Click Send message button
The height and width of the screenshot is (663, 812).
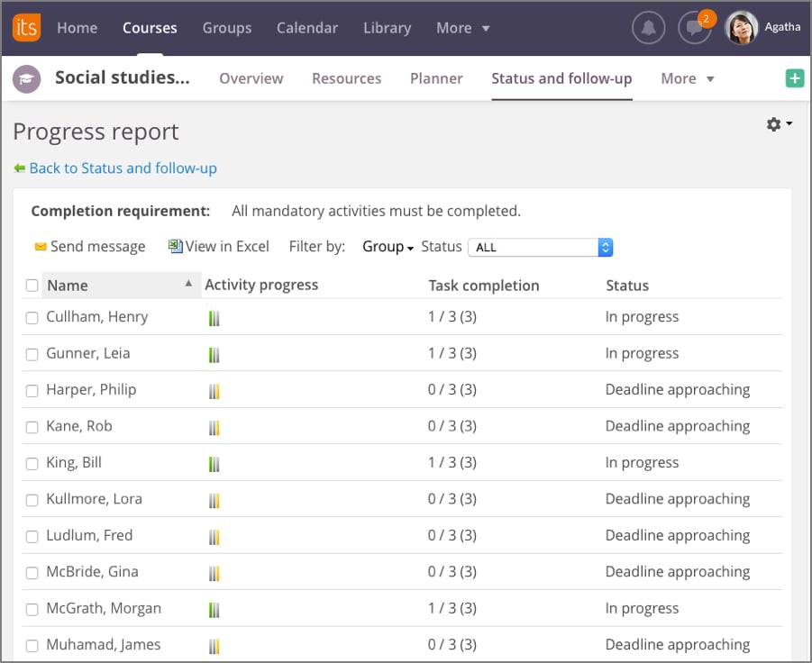[x=89, y=246]
